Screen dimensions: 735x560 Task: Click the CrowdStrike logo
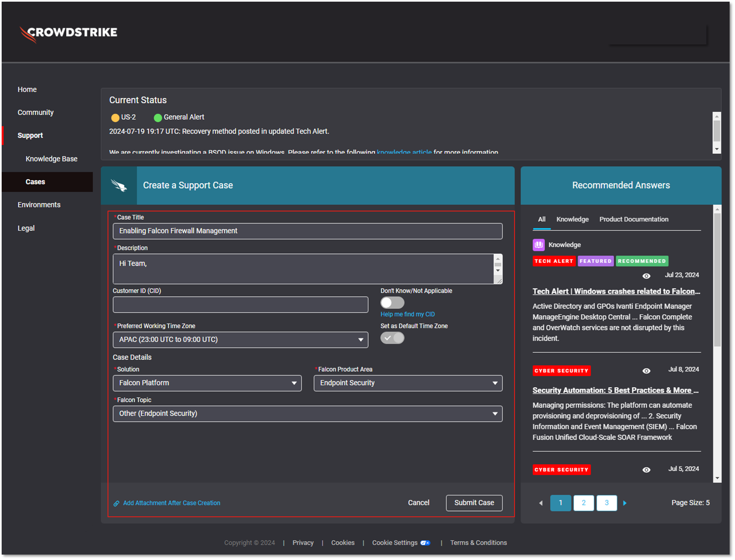pyautogui.click(x=69, y=34)
